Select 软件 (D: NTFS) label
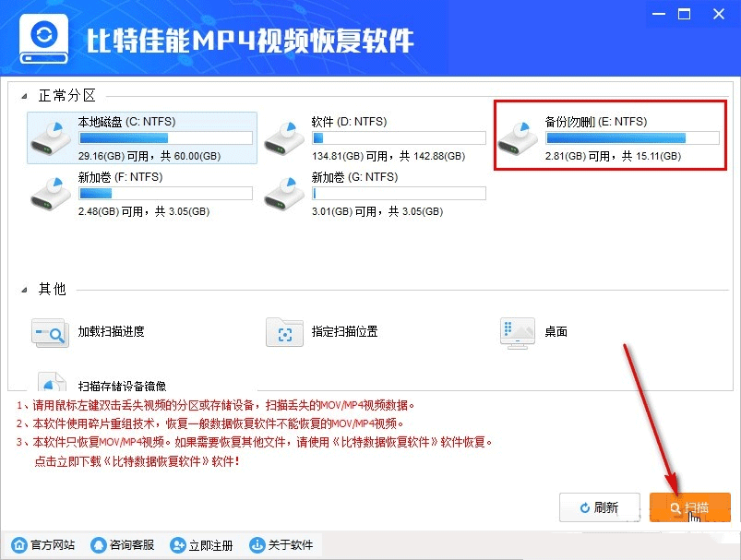 point(349,122)
